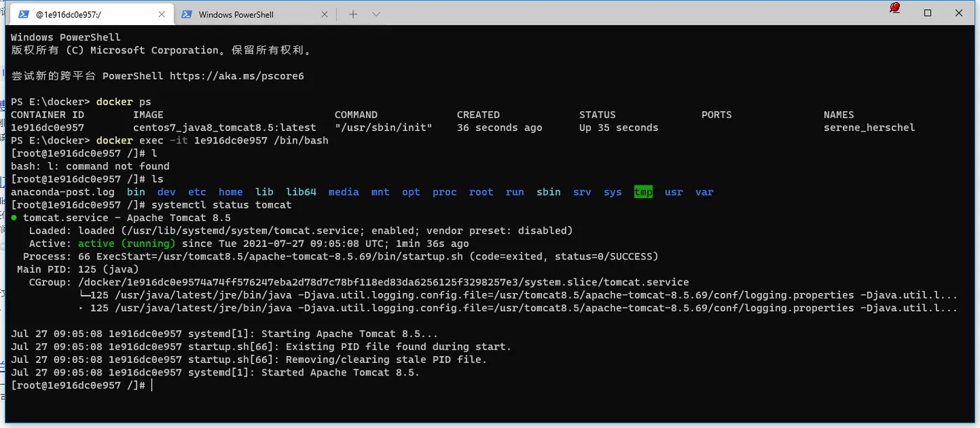The width and height of the screenshot is (980, 428).
Task: Click the serene_herschel container name
Action: (x=869, y=128)
